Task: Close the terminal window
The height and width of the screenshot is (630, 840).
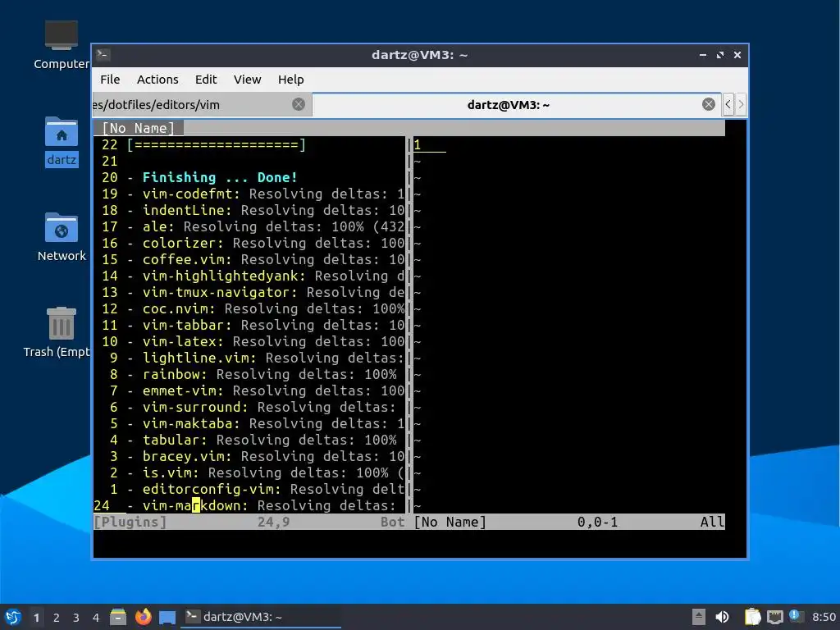Action: pyautogui.click(x=737, y=55)
